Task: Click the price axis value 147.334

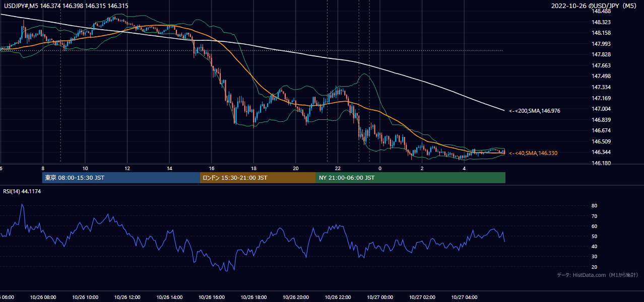Action: [x=601, y=87]
